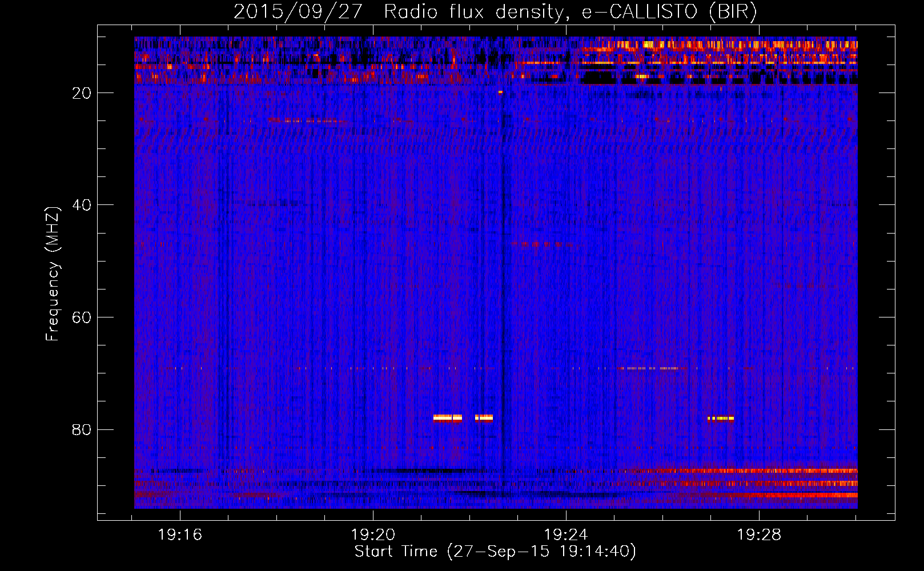Click the "80" frequency tick label
This screenshot has width=924, height=571.
tap(82, 429)
